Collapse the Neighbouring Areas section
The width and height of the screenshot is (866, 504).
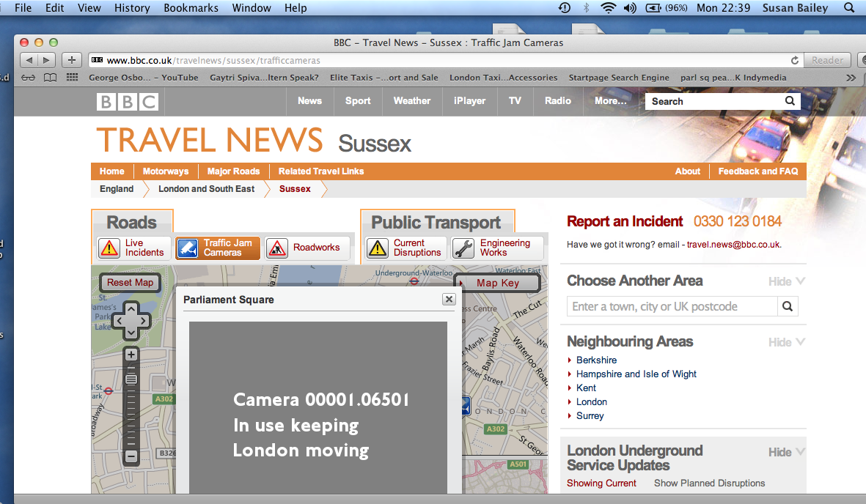[x=787, y=342]
